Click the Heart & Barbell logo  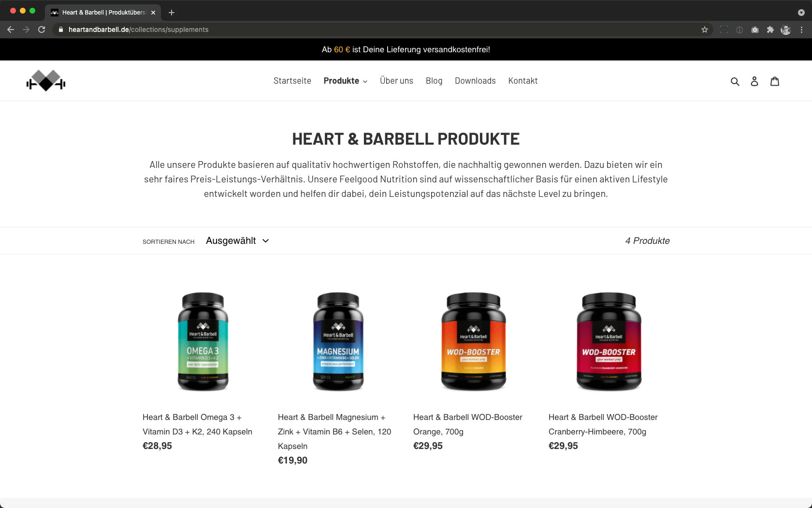[x=46, y=81]
